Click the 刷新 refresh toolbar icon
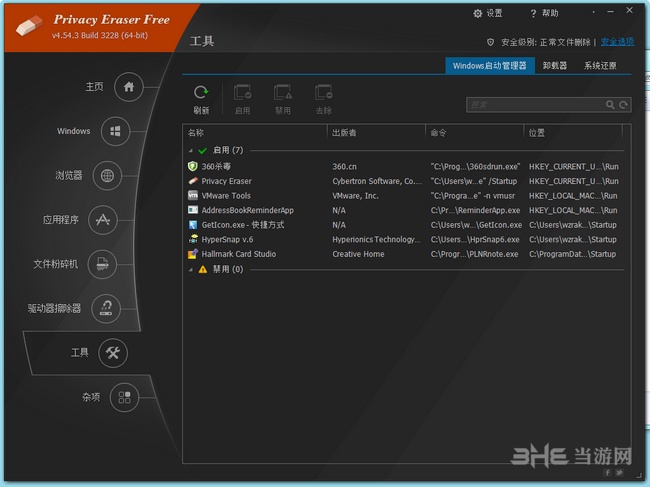This screenshot has width=650, height=487. pyautogui.click(x=201, y=92)
